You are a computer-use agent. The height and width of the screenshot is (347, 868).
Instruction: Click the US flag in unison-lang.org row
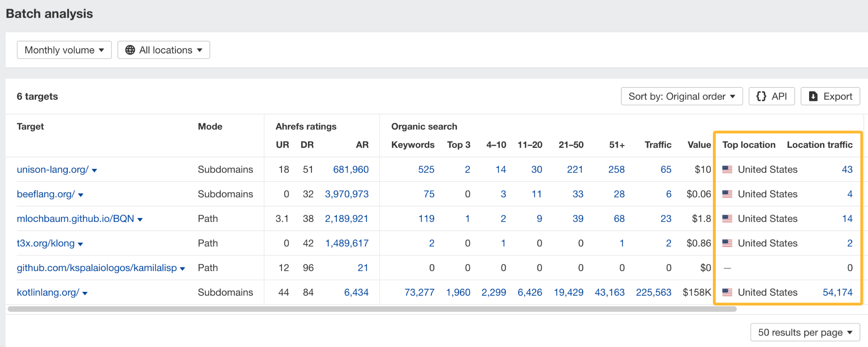pos(727,169)
